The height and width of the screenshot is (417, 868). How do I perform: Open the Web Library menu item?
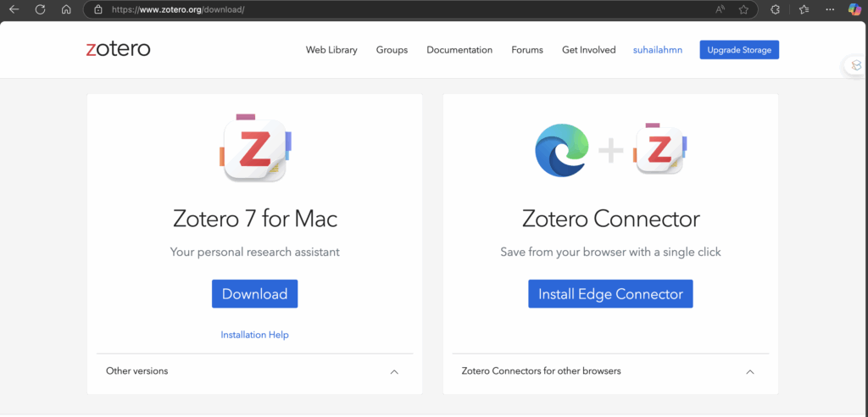coord(331,50)
